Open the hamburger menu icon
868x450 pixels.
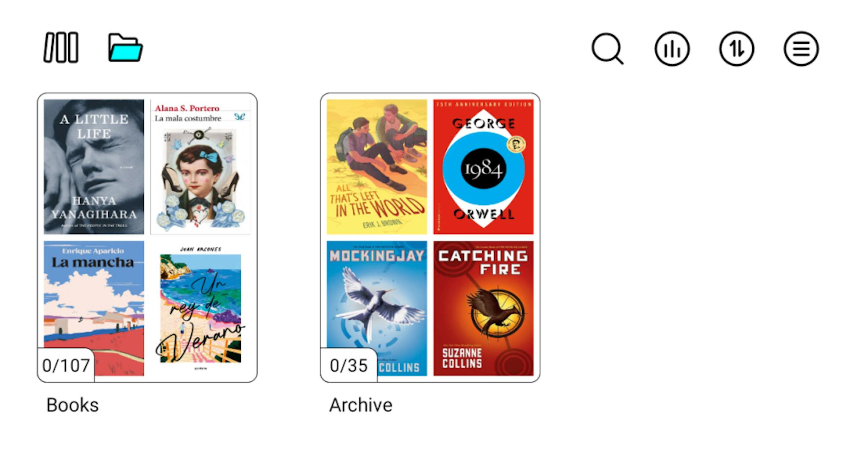pyautogui.click(x=801, y=49)
